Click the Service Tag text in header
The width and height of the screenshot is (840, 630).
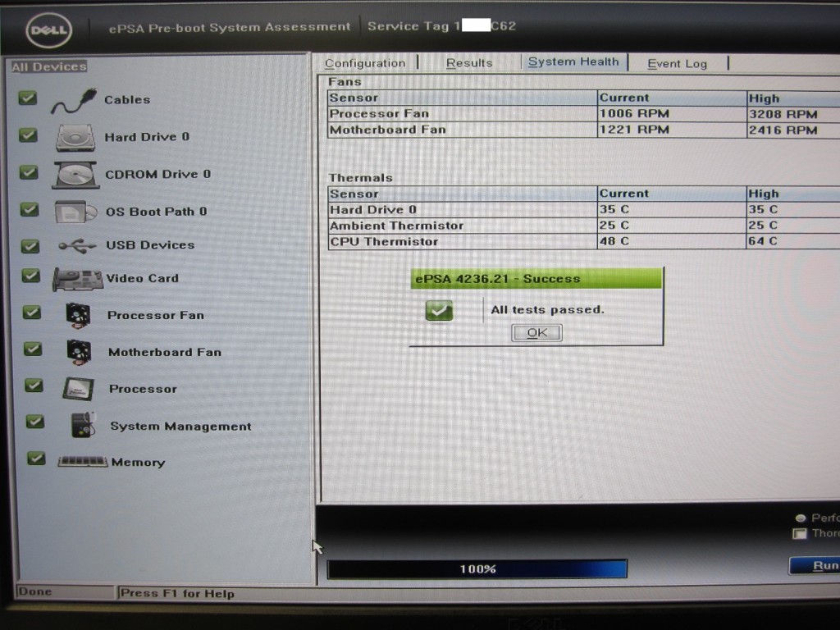click(441, 25)
